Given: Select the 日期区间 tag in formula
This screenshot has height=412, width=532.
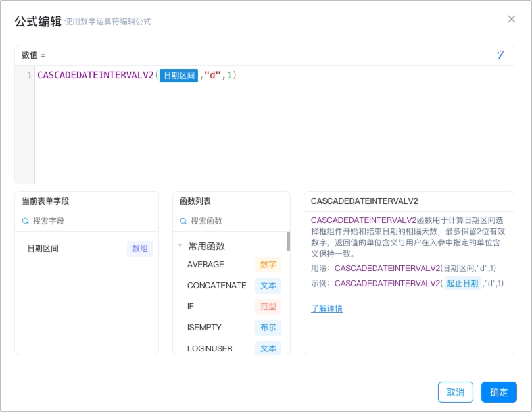Looking at the screenshot, I should pos(179,76).
